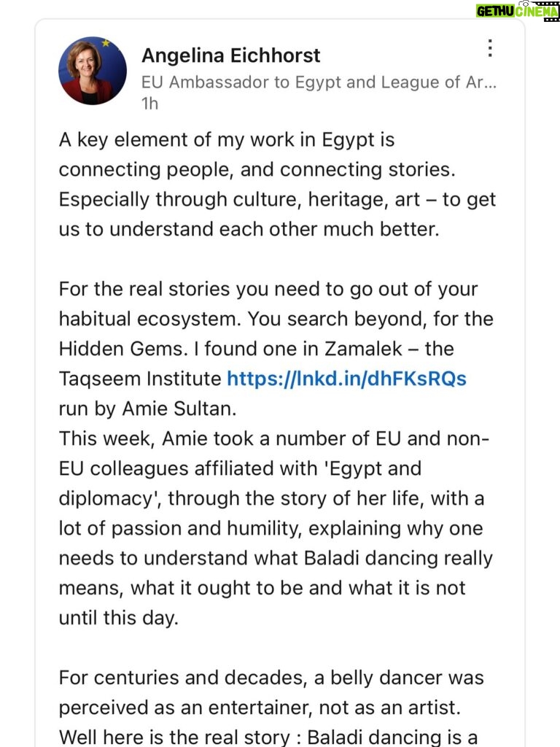Click the 1h post timestamp
The height and width of the screenshot is (747, 560).
(x=149, y=104)
